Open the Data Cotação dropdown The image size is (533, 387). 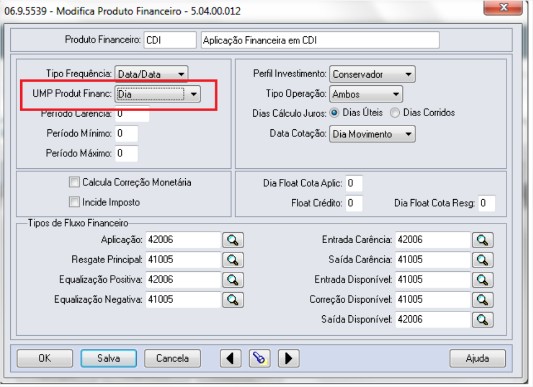pos(372,134)
